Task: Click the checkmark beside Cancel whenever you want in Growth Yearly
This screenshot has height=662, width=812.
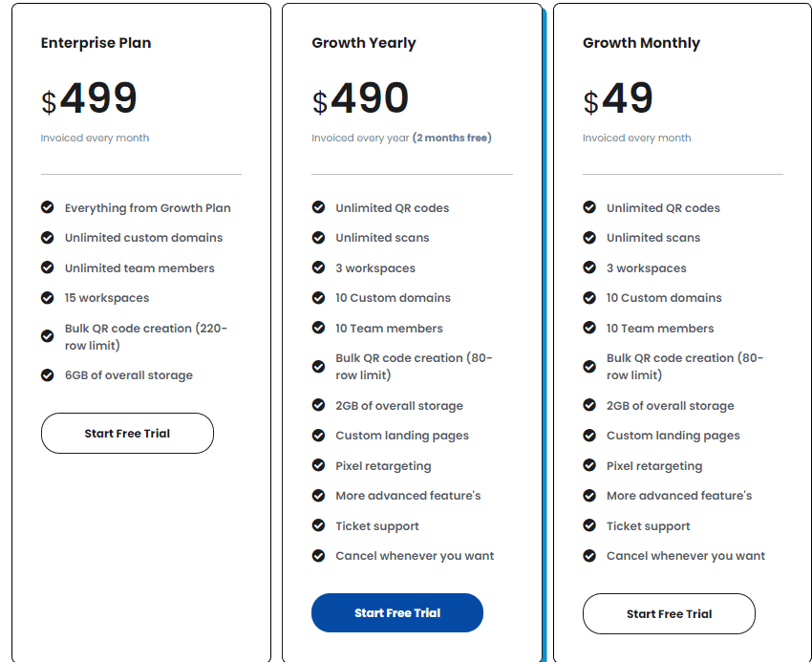Action: [x=318, y=555]
